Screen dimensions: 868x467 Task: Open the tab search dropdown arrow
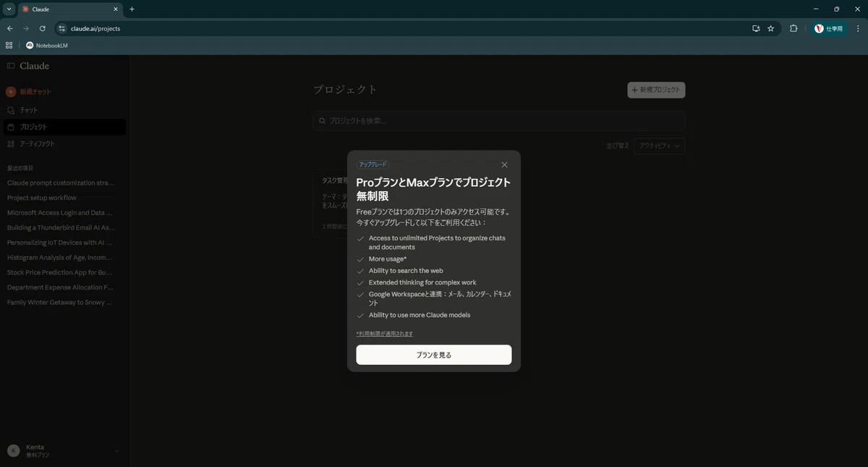tap(8, 9)
